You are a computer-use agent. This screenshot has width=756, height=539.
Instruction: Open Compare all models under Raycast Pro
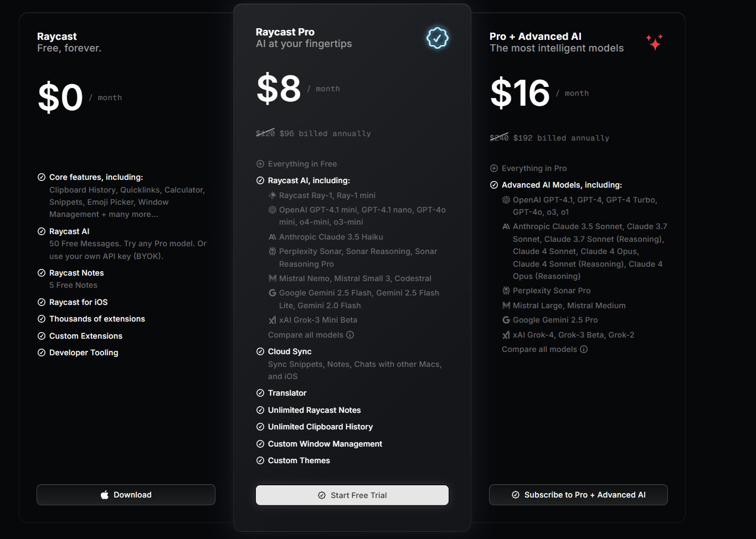306,335
